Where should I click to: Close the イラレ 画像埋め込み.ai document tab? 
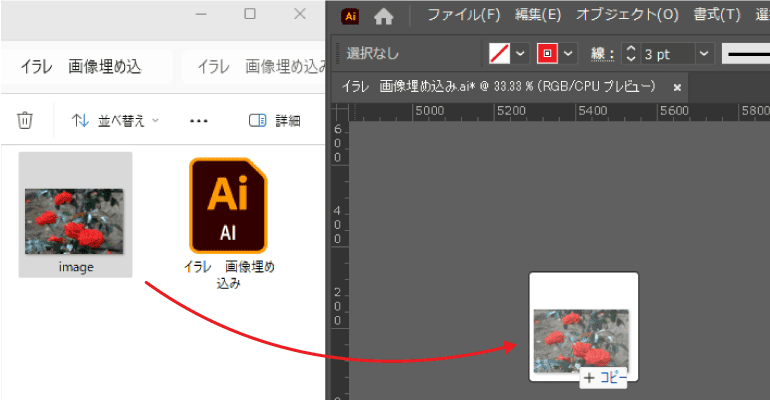coord(677,87)
